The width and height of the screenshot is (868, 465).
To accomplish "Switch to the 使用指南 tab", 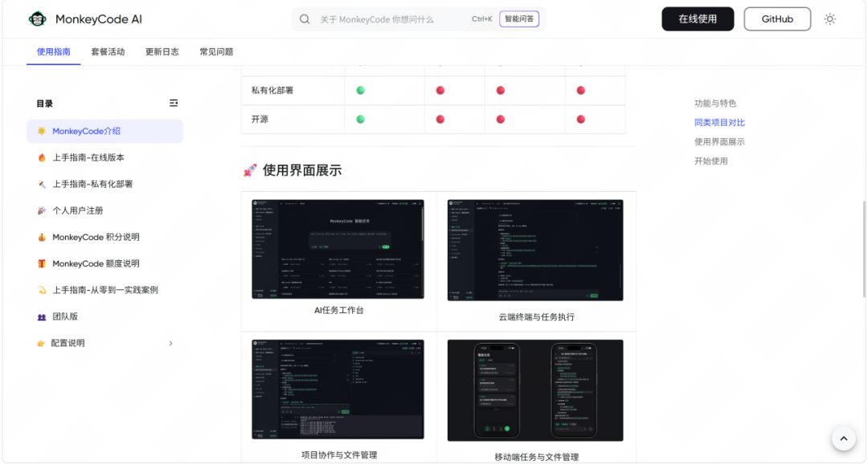I will [x=54, y=52].
